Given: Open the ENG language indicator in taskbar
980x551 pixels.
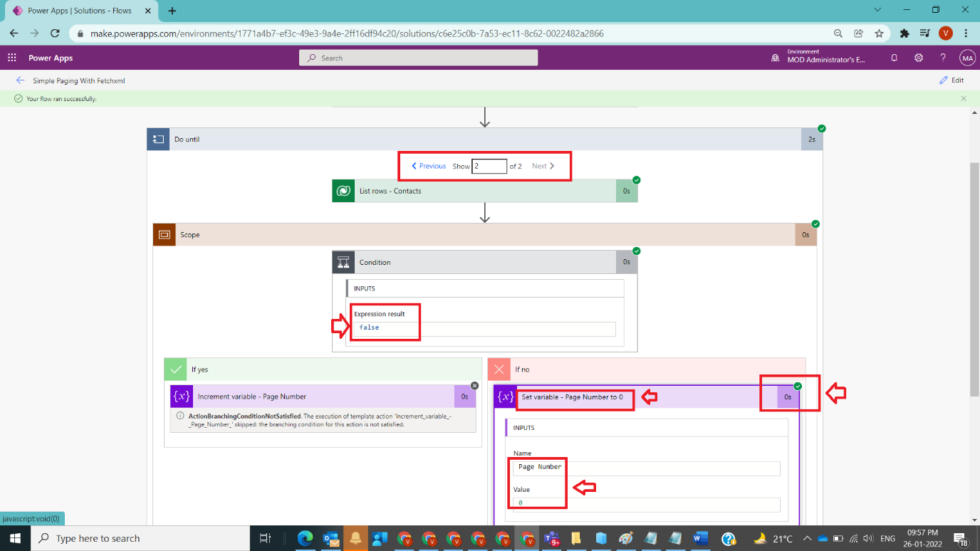Looking at the screenshot, I should pyautogui.click(x=887, y=538).
